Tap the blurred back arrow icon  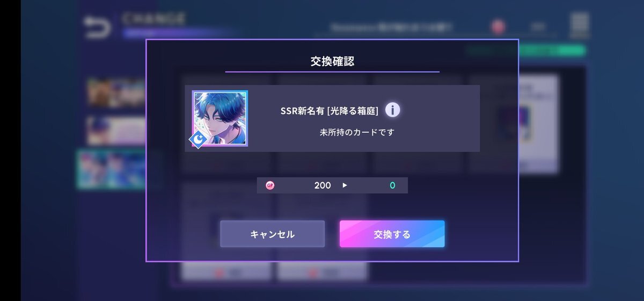click(x=97, y=27)
